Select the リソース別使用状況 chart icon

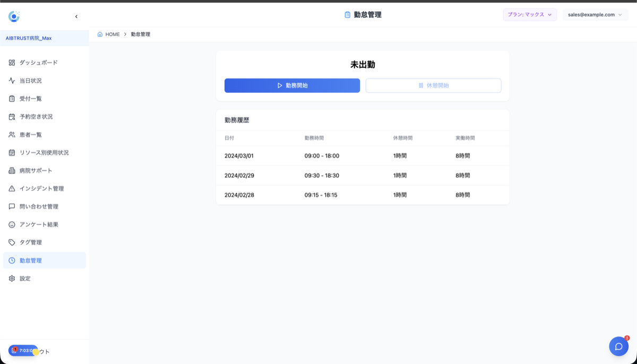click(11, 152)
